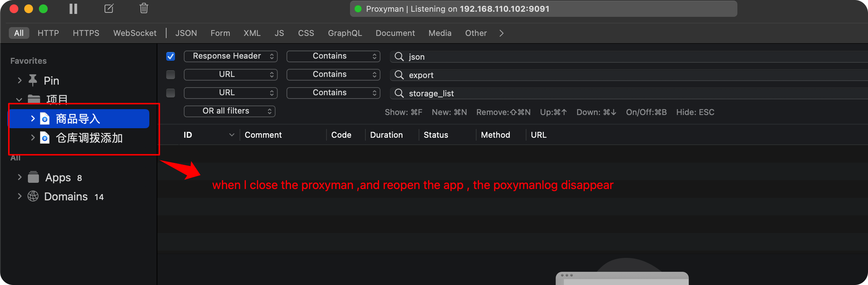Open the URL dropdown in export row
Viewport: 868px width, 285px height.
coord(230,74)
